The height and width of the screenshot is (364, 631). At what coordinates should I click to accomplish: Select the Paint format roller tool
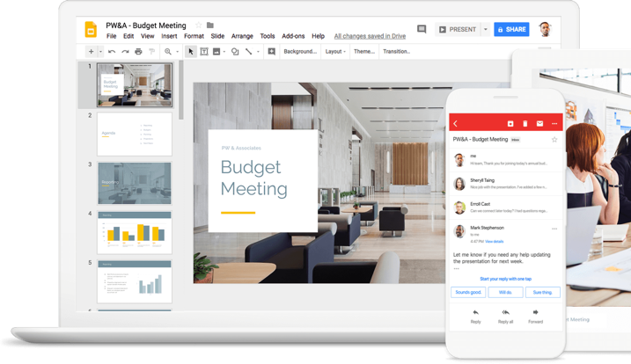pos(151,52)
